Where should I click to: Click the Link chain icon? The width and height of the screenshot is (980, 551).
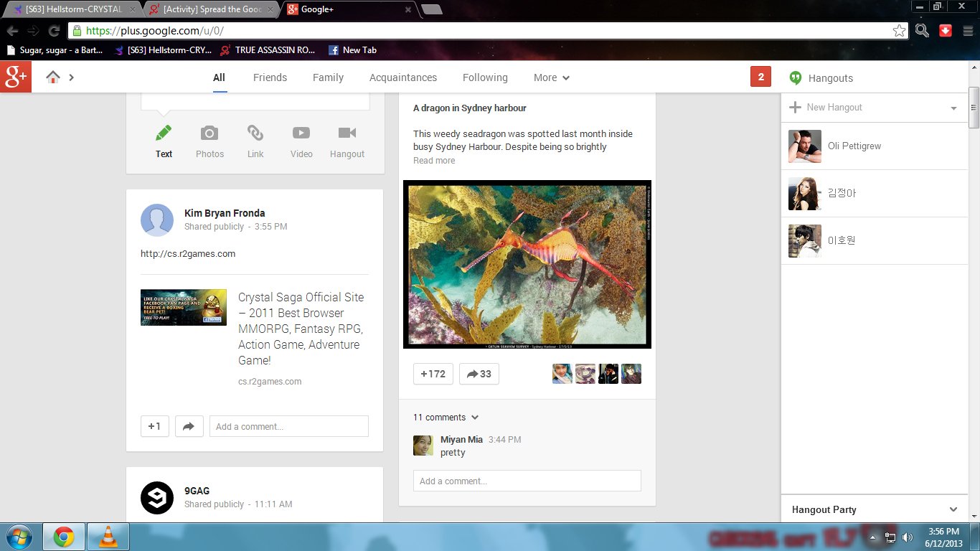[255, 133]
